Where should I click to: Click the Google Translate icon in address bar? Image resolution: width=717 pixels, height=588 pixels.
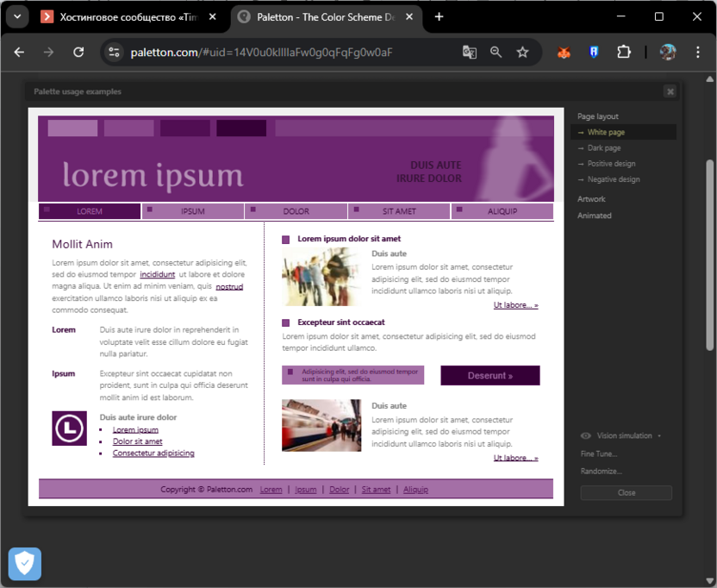pyautogui.click(x=470, y=53)
